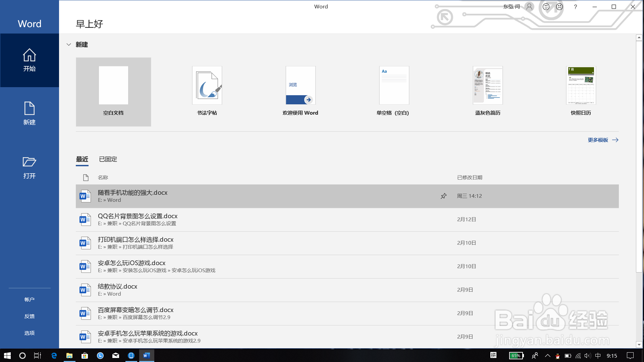Screen dimensions: 644x362
Task: Click the help question mark icon
Action: pos(576,7)
